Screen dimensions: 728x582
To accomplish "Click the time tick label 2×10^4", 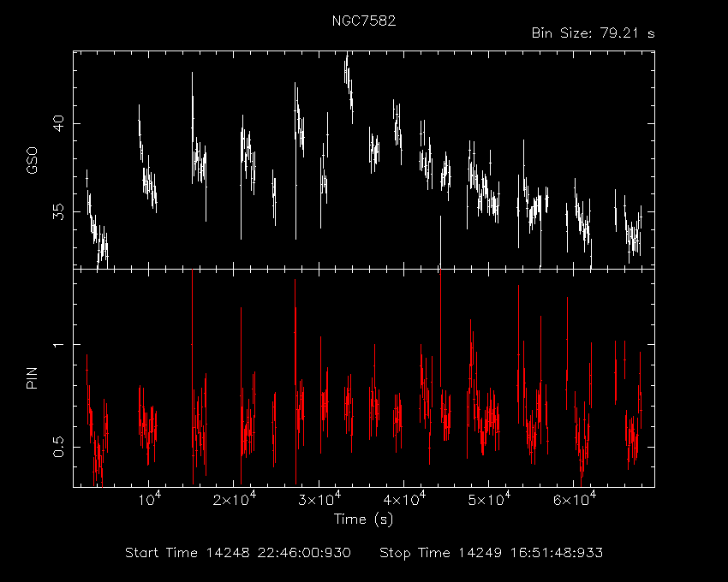I will pos(234,499).
